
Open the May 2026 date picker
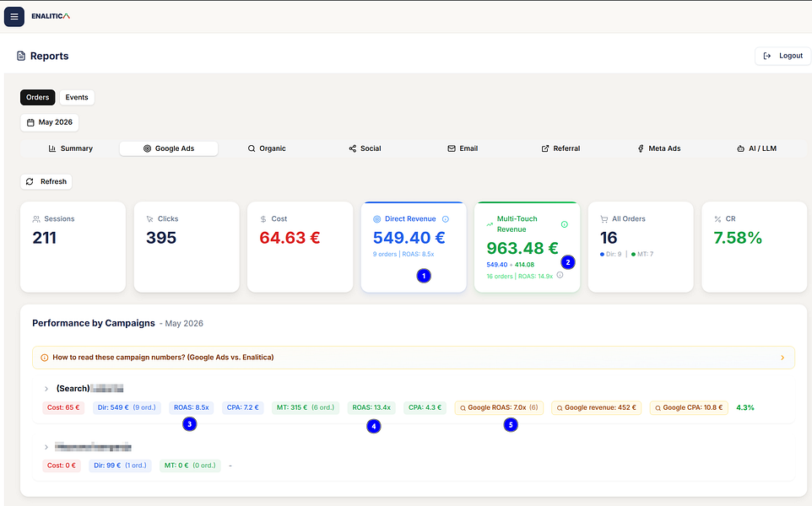tap(50, 122)
